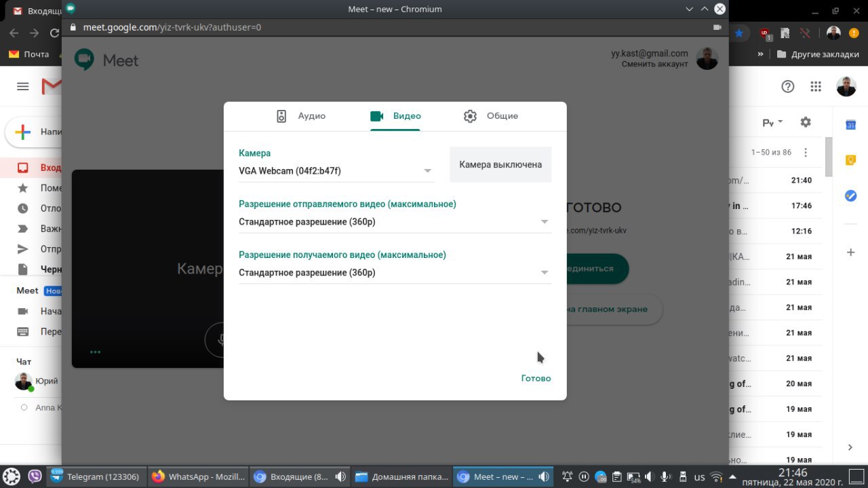Click the Meet account avatar

point(707,58)
